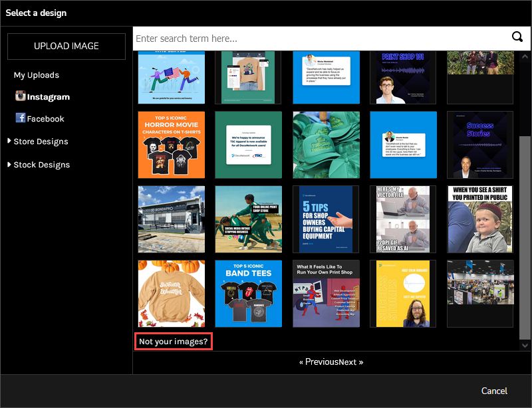Select the group photo by green wall

[x=480, y=77]
